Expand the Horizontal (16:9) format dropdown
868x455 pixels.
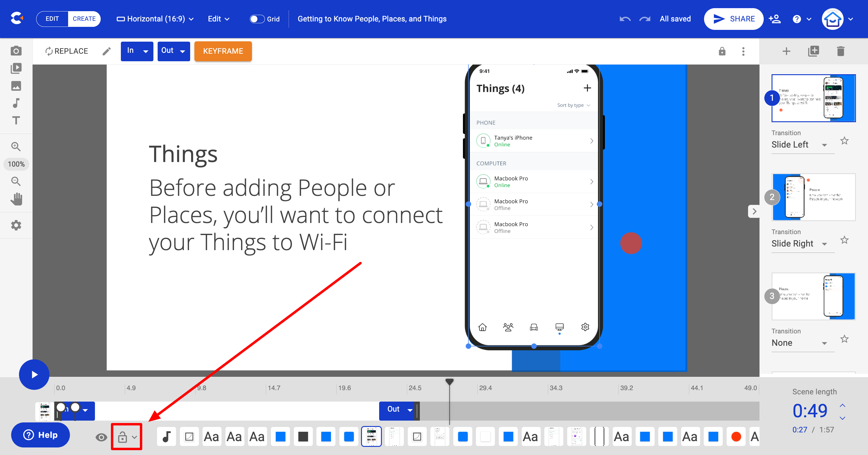155,19
